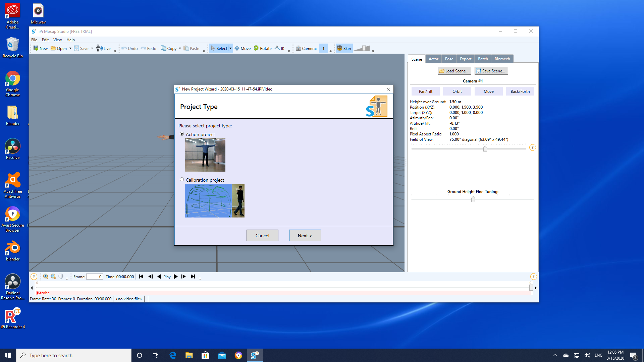Click the Frame number input field
Viewport: 644px width, 362px height.
point(94,277)
